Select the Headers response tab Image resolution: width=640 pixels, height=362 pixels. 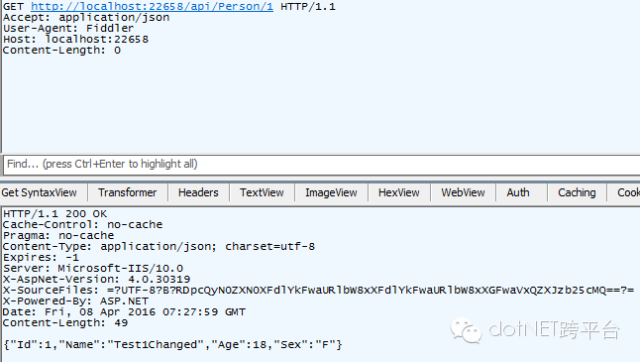198,193
